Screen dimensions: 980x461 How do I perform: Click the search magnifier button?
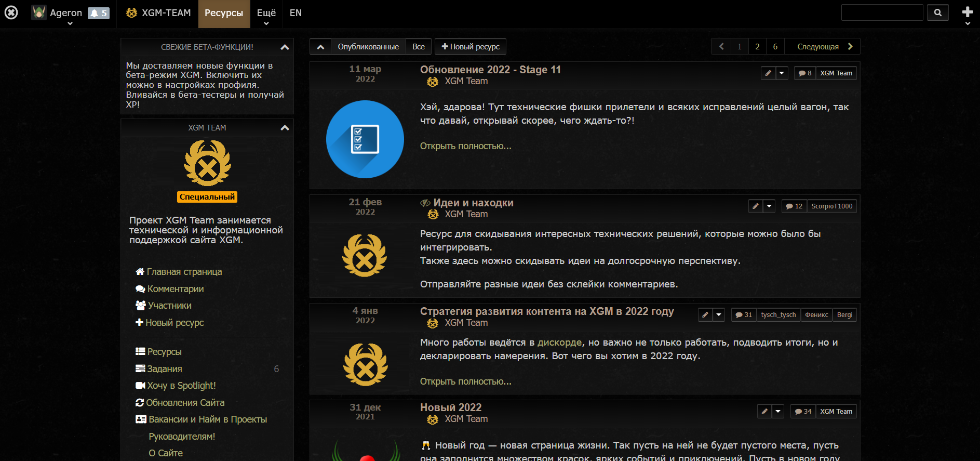tap(937, 12)
